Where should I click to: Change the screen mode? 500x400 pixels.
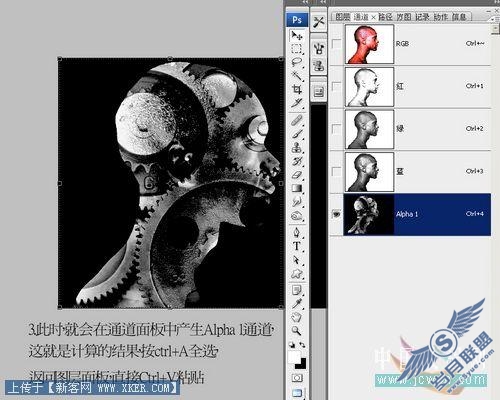click(297, 393)
